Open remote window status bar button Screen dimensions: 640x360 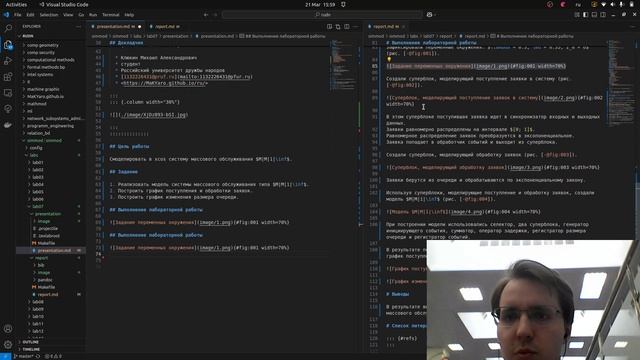[5, 356]
